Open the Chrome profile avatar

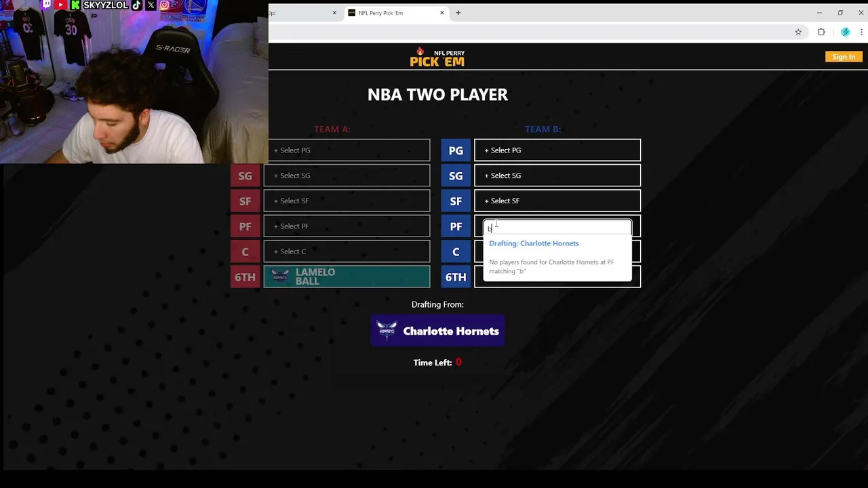pos(845,32)
